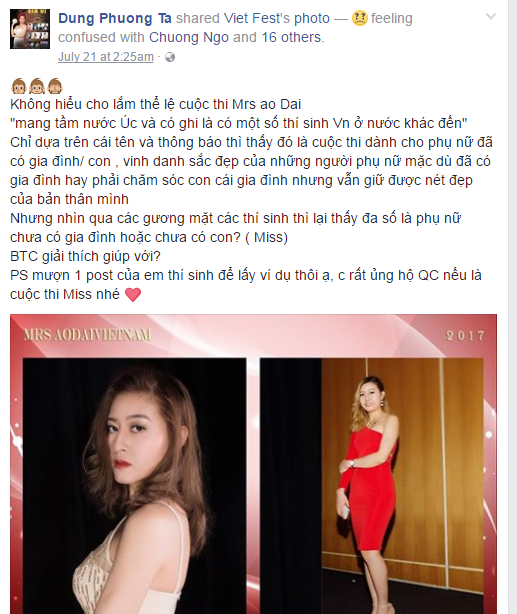Click the second monkey emoji
517x614 pixels.
tap(37, 86)
